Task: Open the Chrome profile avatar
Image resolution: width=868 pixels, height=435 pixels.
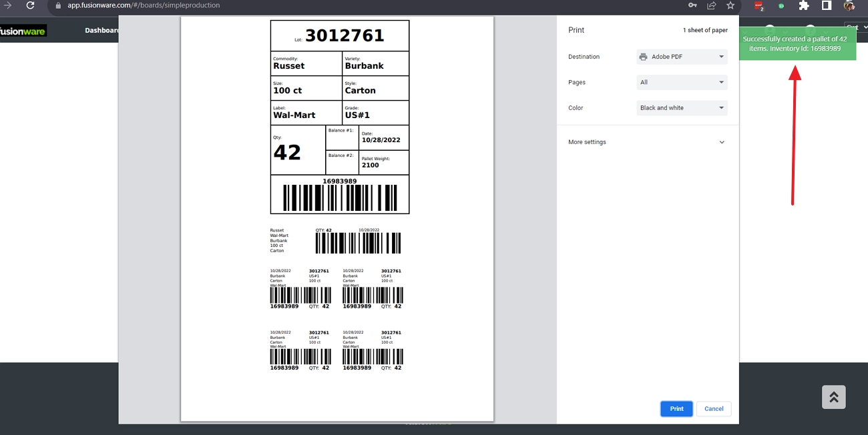Action: [x=849, y=5]
